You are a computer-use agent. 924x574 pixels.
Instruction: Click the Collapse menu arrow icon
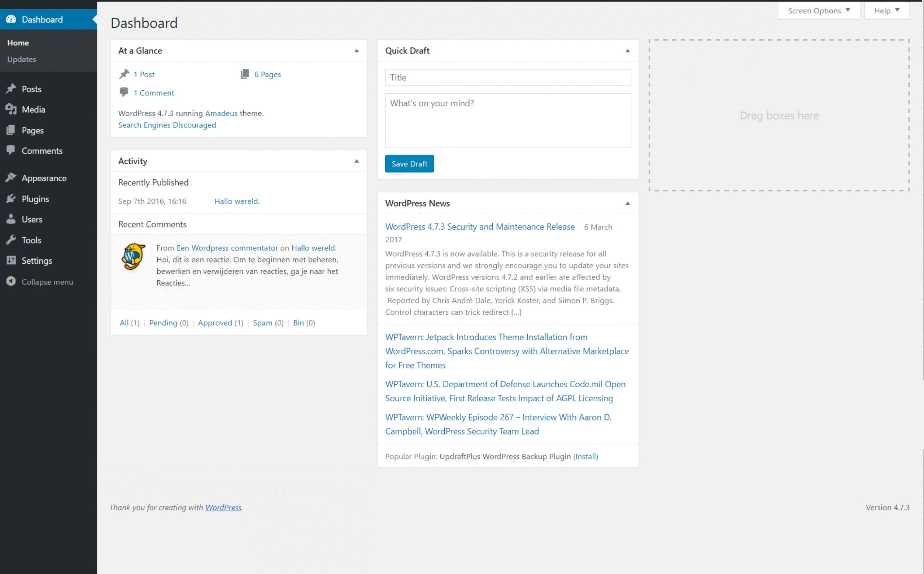[x=11, y=281]
